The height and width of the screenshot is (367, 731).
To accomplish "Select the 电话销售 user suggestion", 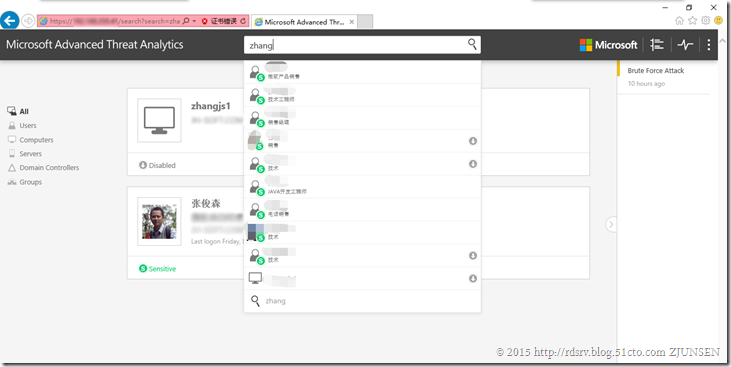I will (x=362, y=209).
